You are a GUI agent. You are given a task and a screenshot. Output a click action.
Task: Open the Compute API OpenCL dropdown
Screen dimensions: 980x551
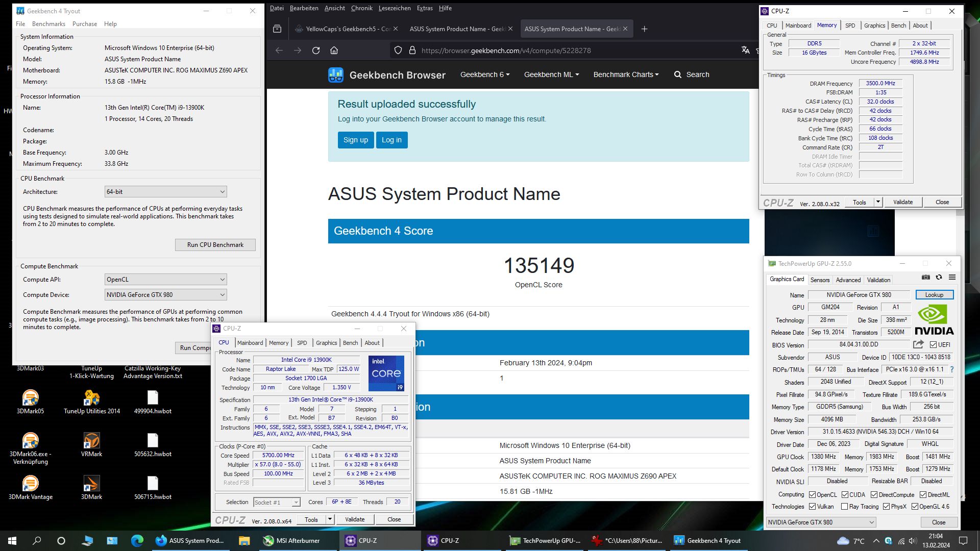click(165, 280)
